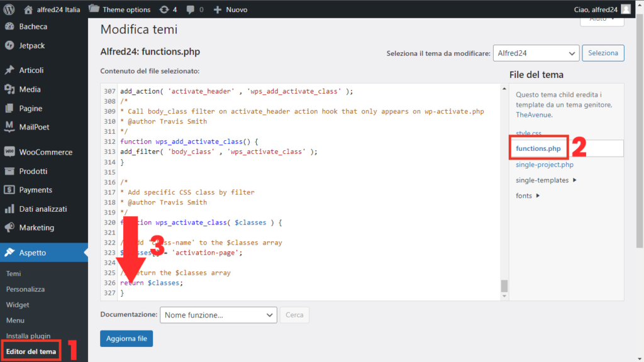Viewport: 644px width, 362px height.
Task: Open the TheAvenue parent theme link
Action: coord(533,115)
